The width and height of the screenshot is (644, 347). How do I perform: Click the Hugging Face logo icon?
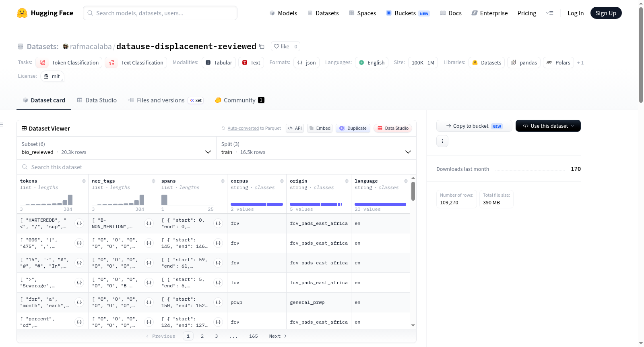tap(22, 13)
